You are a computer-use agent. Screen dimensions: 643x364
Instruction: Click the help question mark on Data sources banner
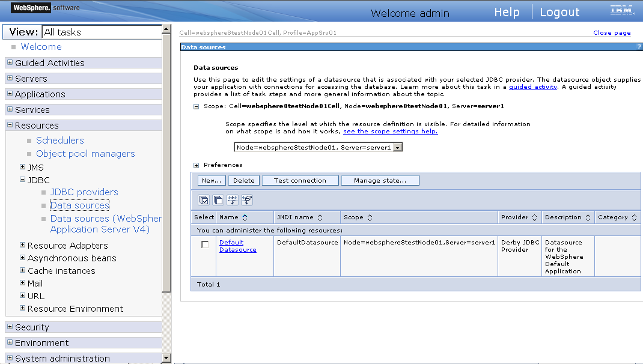click(x=639, y=46)
